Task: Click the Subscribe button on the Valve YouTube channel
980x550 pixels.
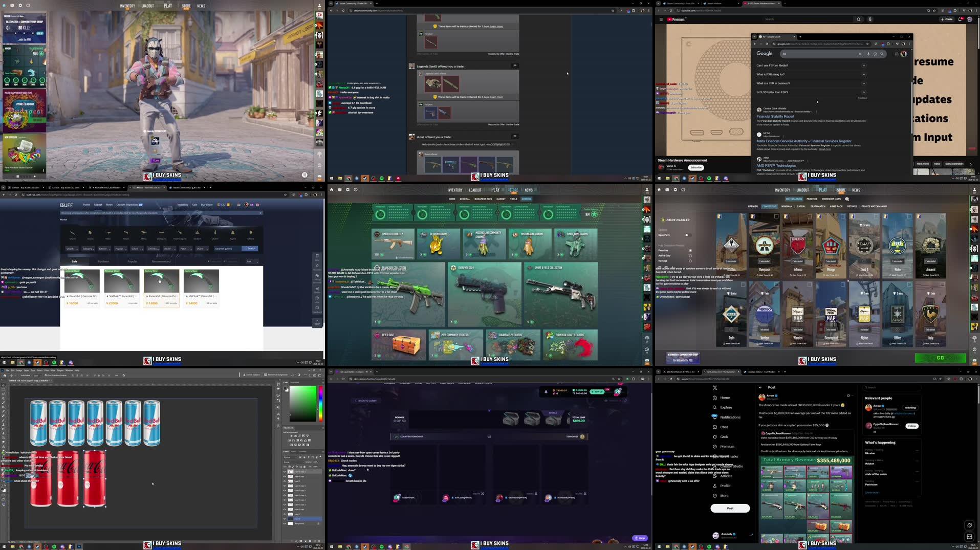Action: click(x=695, y=167)
